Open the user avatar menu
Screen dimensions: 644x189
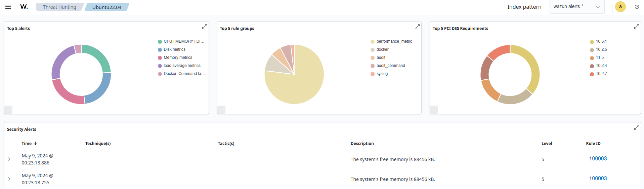coord(620,7)
